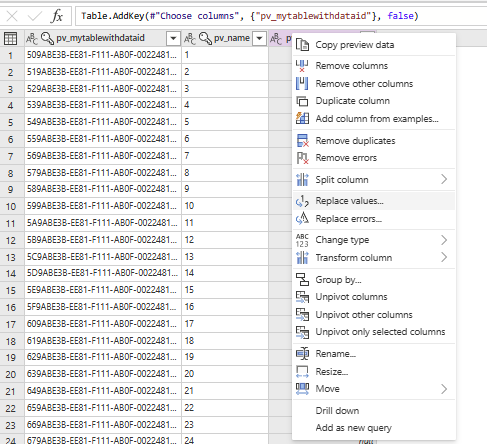Click pv_name cell with value 5
The image size is (487, 444).
click(x=225, y=122)
